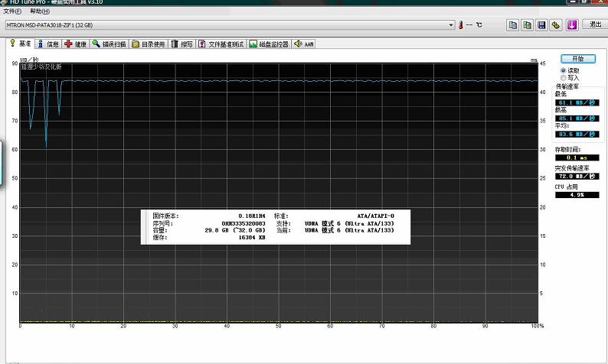Click the average rate value 83.6 MB/秒
The height and width of the screenshot is (364, 608).
pos(577,134)
